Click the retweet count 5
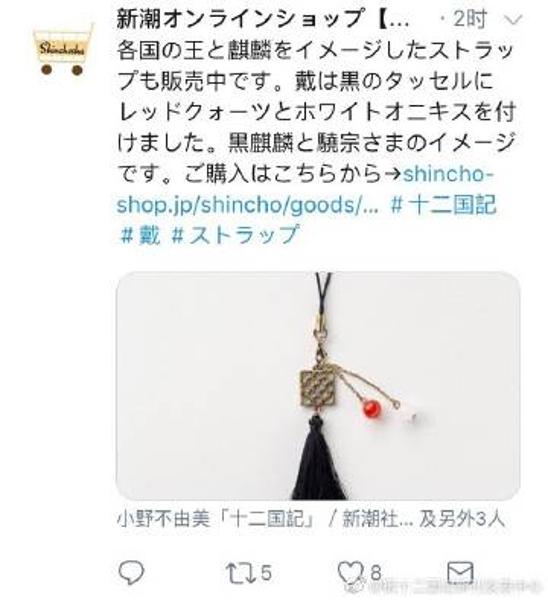Viewport: 548px width, 600px height. (x=266, y=573)
